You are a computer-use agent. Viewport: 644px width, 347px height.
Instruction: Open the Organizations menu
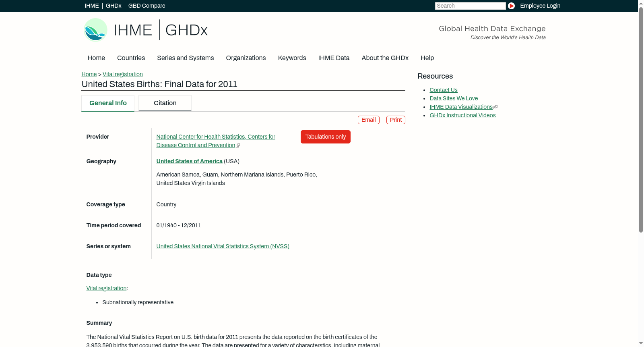coord(246,58)
